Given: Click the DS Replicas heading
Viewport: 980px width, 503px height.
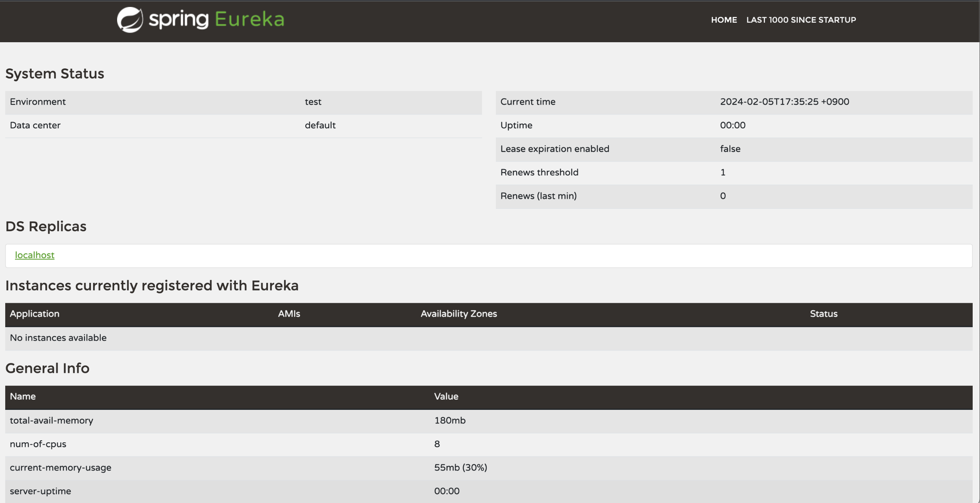Looking at the screenshot, I should 46,227.
